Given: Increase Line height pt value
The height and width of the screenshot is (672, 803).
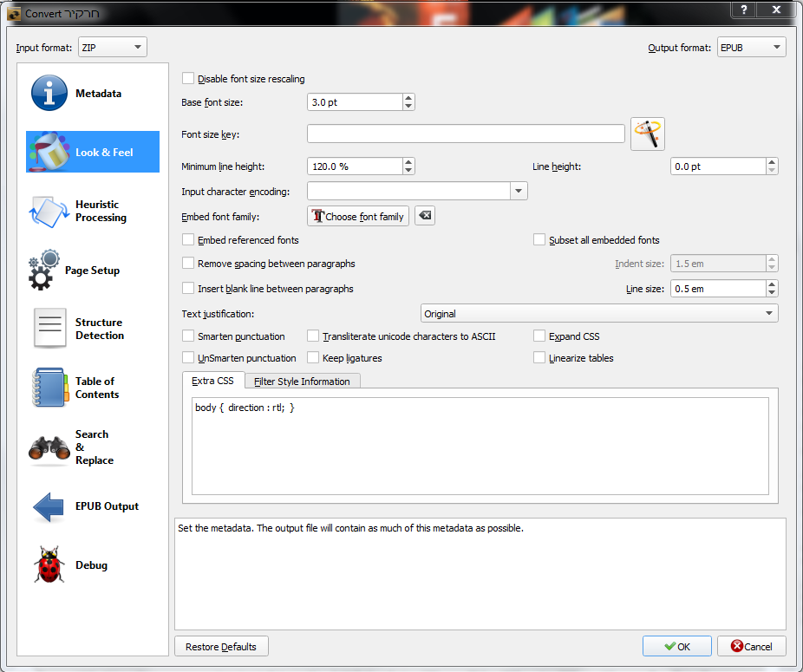Looking at the screenshot, I should click(x=772, y=162).
